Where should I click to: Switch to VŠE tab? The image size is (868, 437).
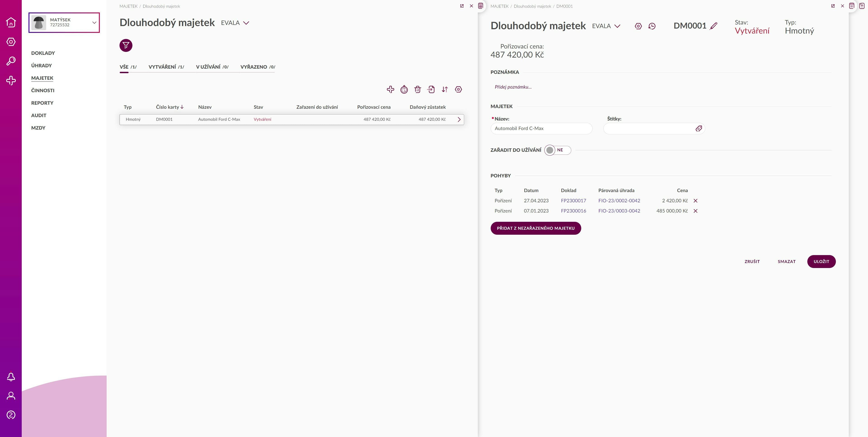point(128,67)
